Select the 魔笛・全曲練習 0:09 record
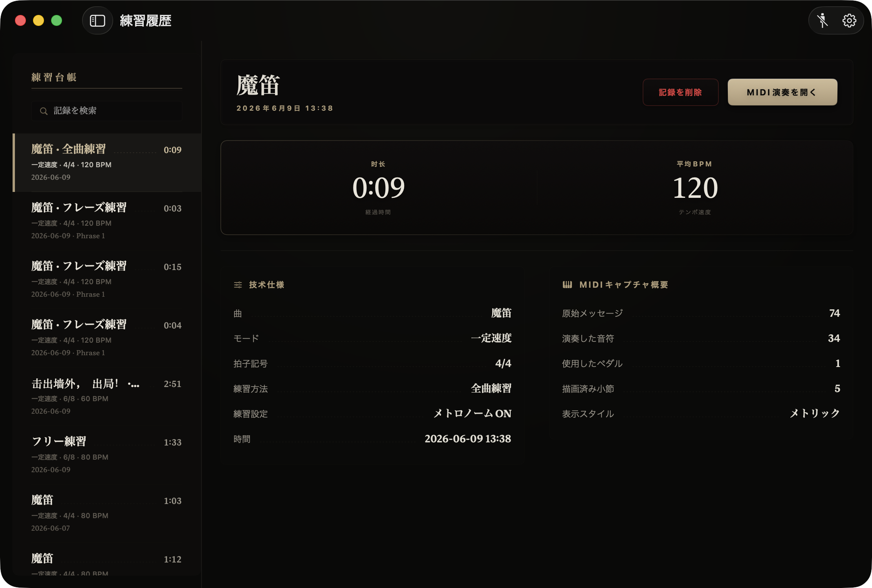This screenshot has width=872, height=588. coord(107,163)
